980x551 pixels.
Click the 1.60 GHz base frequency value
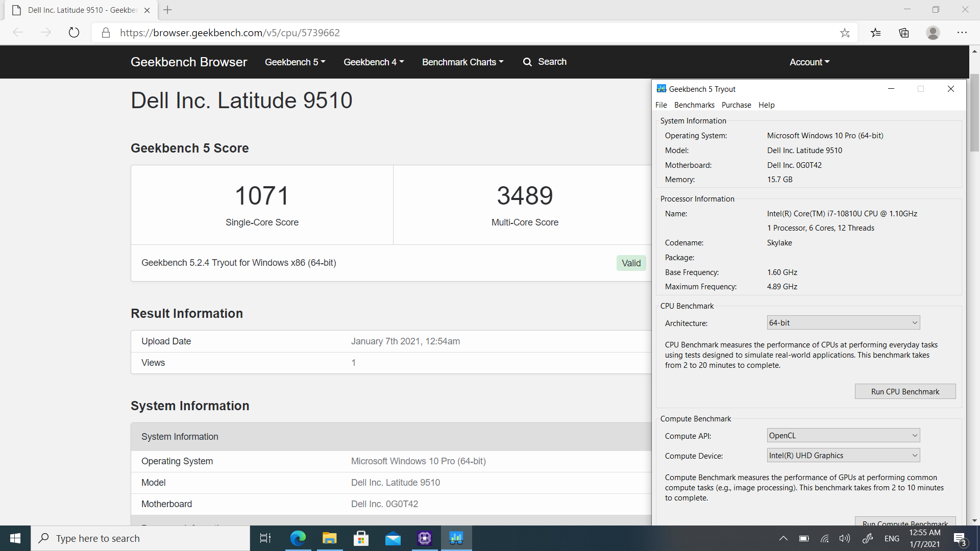coord(782,272)
